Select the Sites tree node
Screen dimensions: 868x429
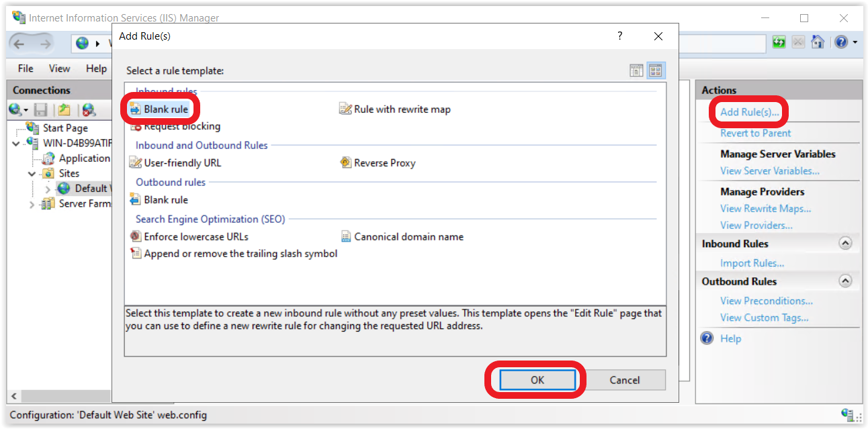69,173
